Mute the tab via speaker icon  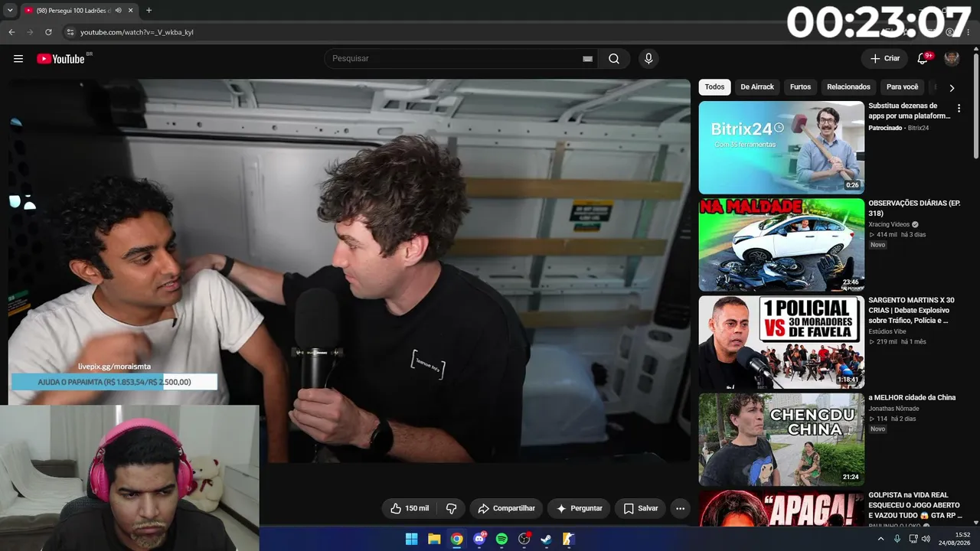[118, 11]
